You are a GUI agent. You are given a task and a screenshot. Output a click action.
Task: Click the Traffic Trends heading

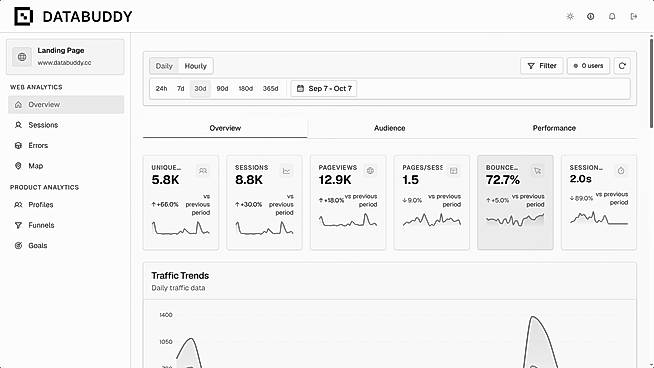coord(180,276)
